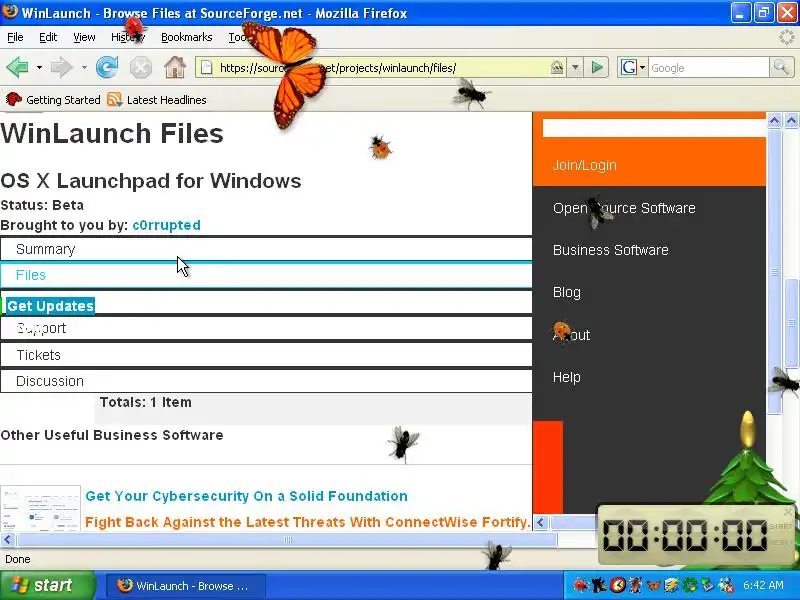Click the Google search engine icon
The height and width of the screenshot is (600, 800).
click(x=628, y=67)
